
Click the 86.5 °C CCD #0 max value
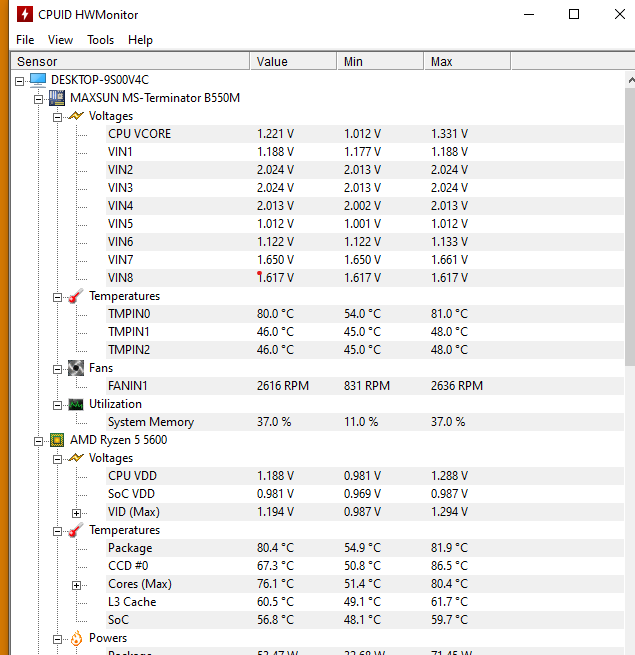pos(449,566)
